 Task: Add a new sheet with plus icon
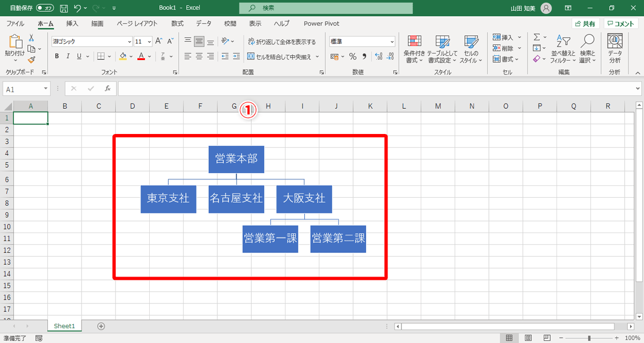click(101, 326)
